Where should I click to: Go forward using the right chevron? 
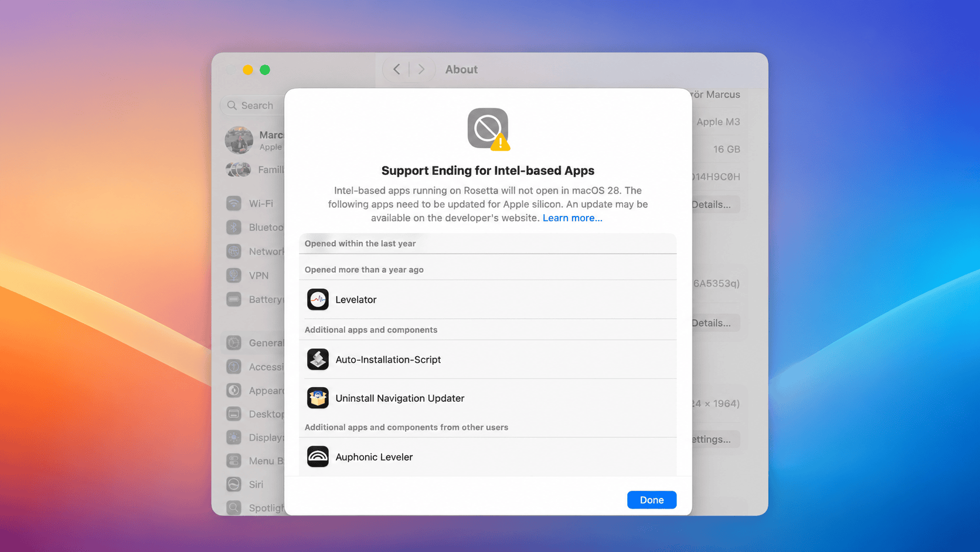(x=421, y=69)
